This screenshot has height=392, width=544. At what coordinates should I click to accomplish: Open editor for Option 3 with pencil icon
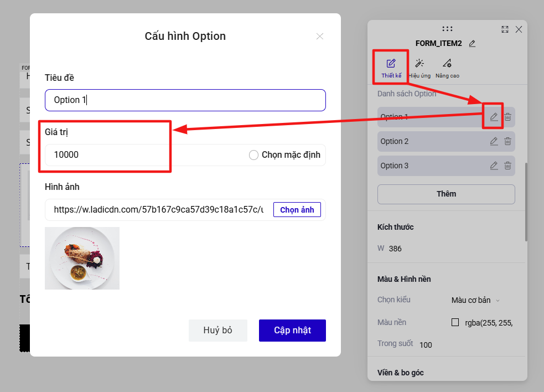[494, 166]
